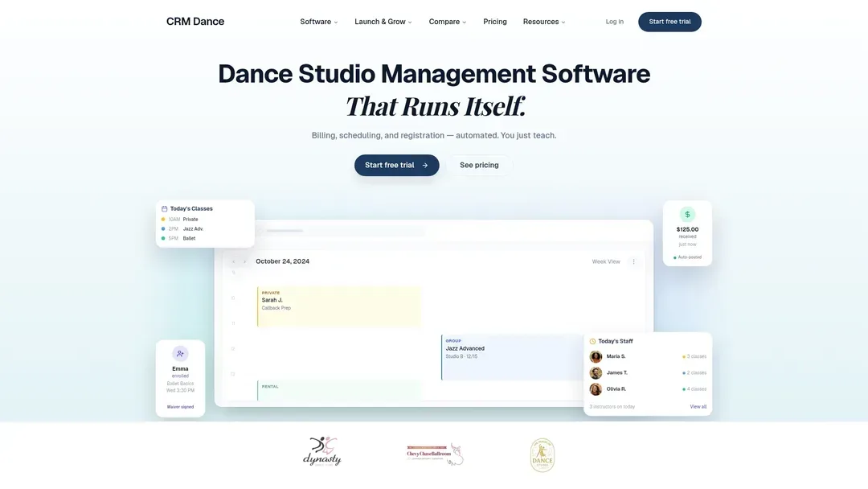Click James T. avatar photo
The image size is (868, 489).
tap(596, 372)
